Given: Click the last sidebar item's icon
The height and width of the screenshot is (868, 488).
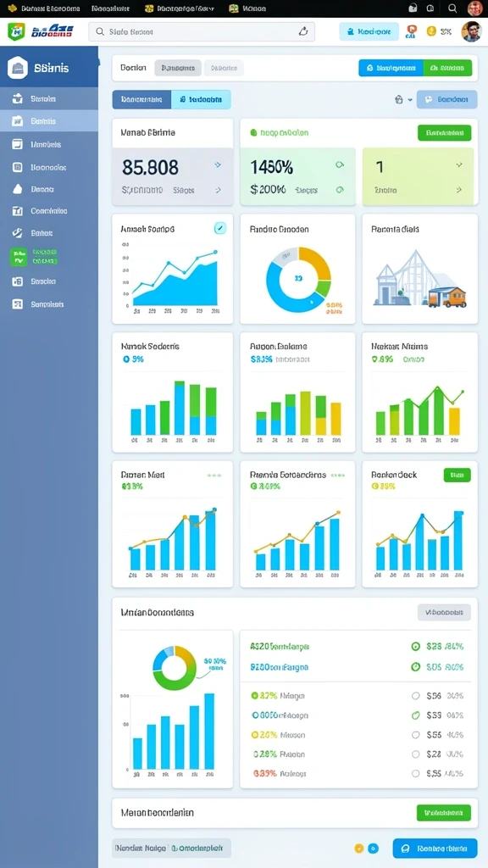Looking at the screenshot, I should pos(17,304).
